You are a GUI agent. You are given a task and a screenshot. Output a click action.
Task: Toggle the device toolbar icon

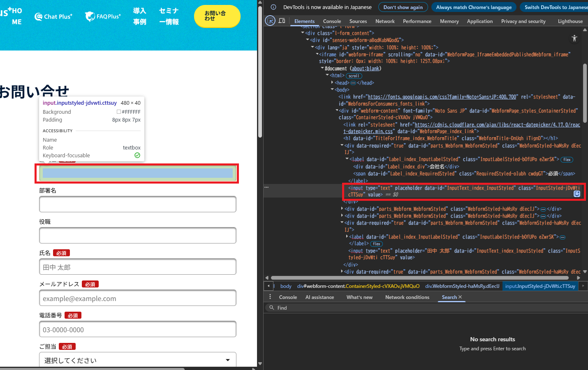(282, 21)
